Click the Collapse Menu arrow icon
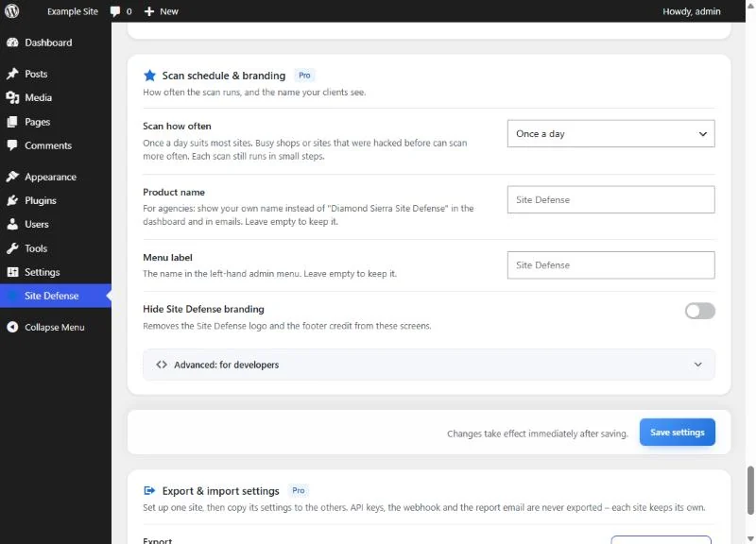 coord(12,327)
